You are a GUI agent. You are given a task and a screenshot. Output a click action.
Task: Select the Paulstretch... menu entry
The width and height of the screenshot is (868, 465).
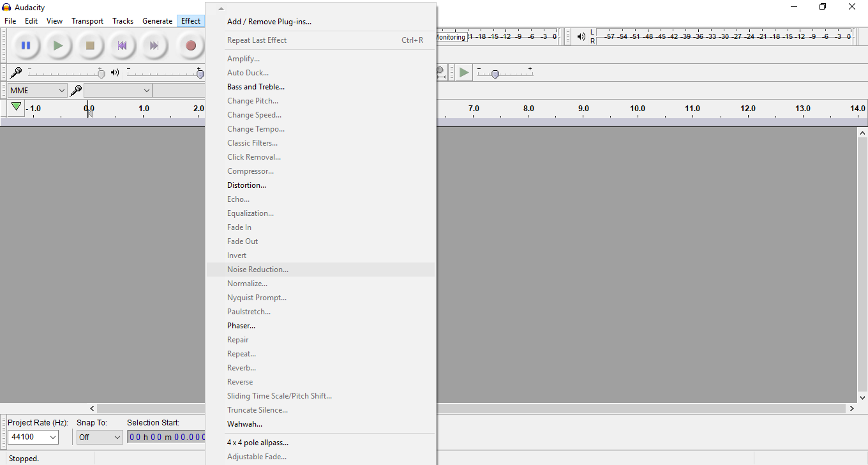point(320,312)
